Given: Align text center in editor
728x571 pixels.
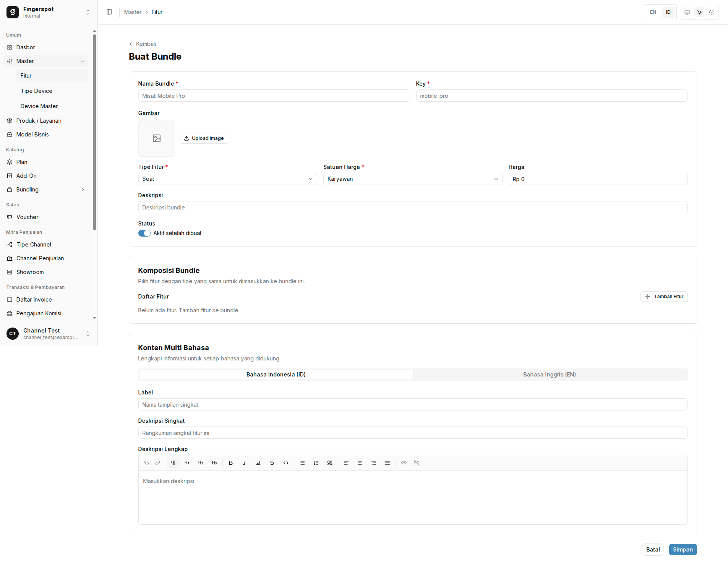Looking at the screenshot, I should coord(360,463).
